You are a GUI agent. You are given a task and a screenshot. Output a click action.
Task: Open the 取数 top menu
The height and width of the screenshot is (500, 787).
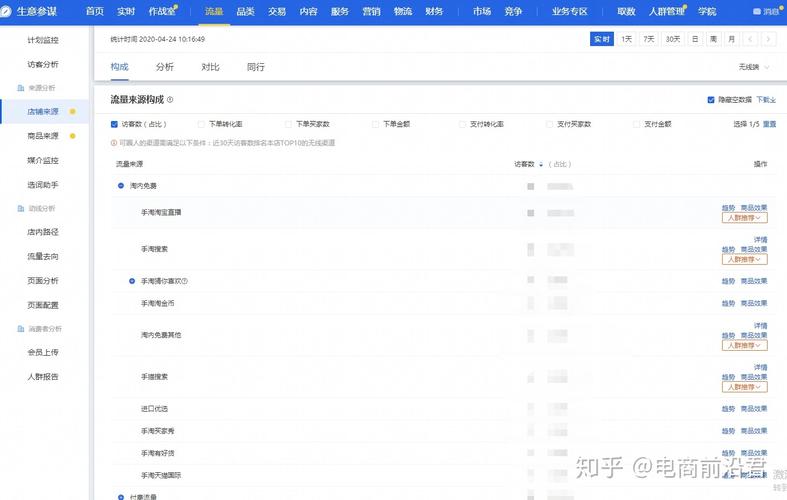(626, 12)
